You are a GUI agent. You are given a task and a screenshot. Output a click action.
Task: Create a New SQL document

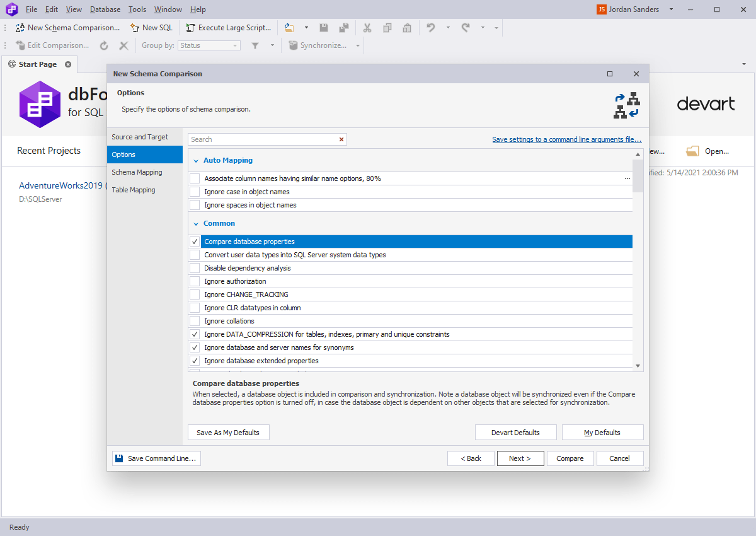tap(151, 28)
